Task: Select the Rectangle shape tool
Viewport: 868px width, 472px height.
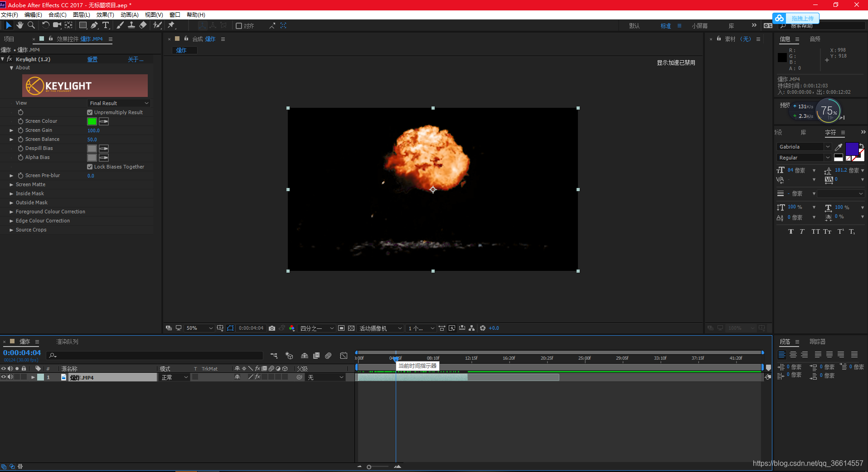Action: (x=83, y=25)
